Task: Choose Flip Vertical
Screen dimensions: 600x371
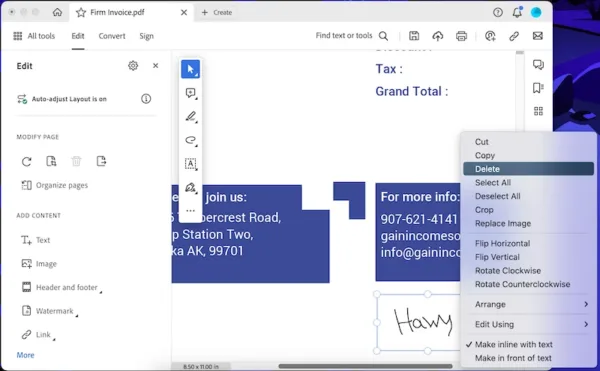Action: point(528,257)
